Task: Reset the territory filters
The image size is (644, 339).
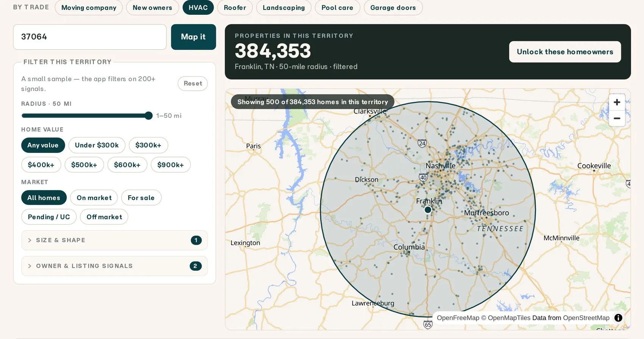Action: pos(193,83)
